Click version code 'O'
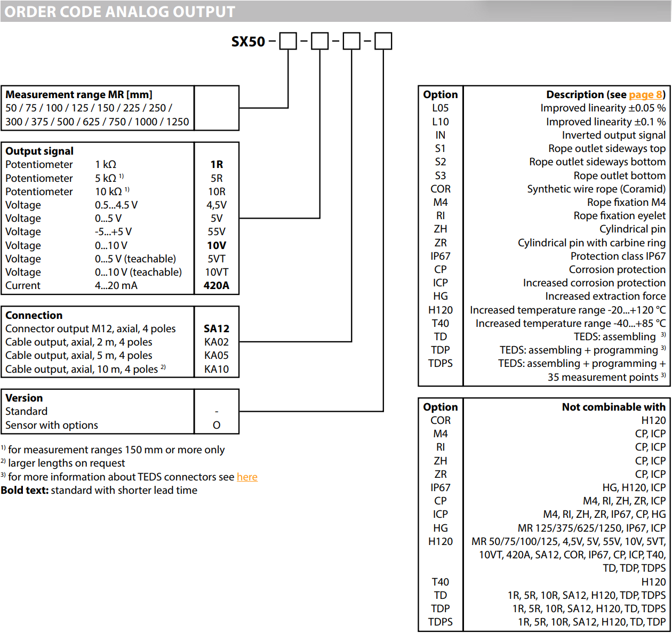672x633 pixels. [217, 425]
